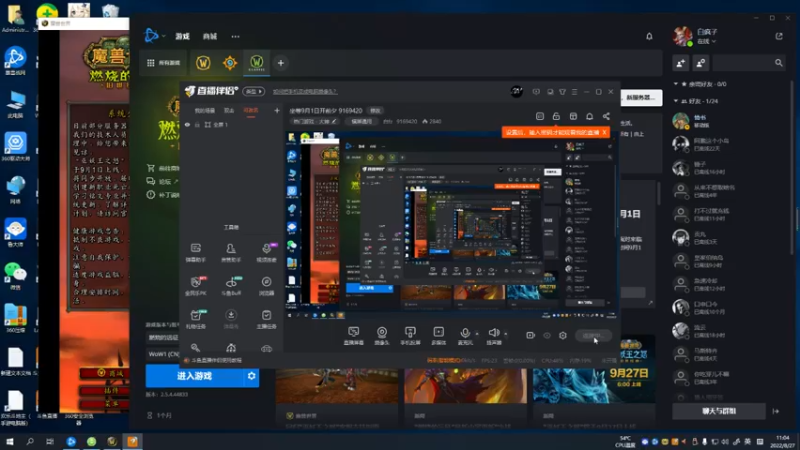Open streaming settings gear beside start button

coord(563,335)
